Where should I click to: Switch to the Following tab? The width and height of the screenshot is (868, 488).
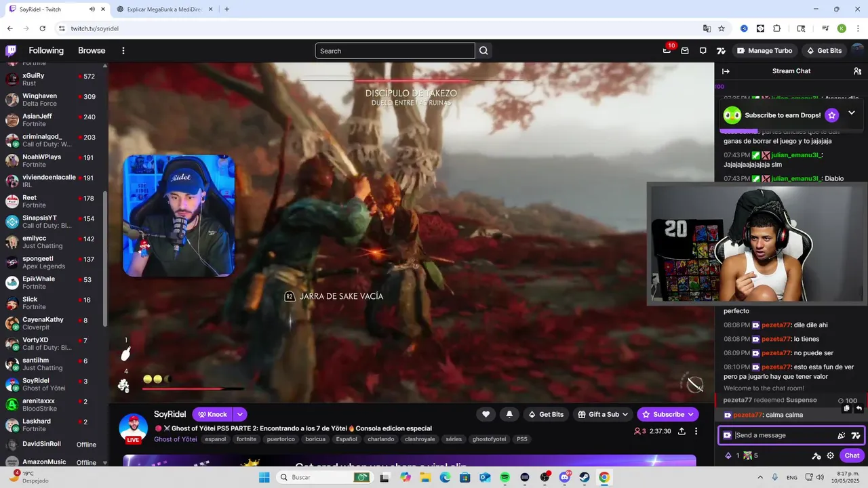[46, 51]
